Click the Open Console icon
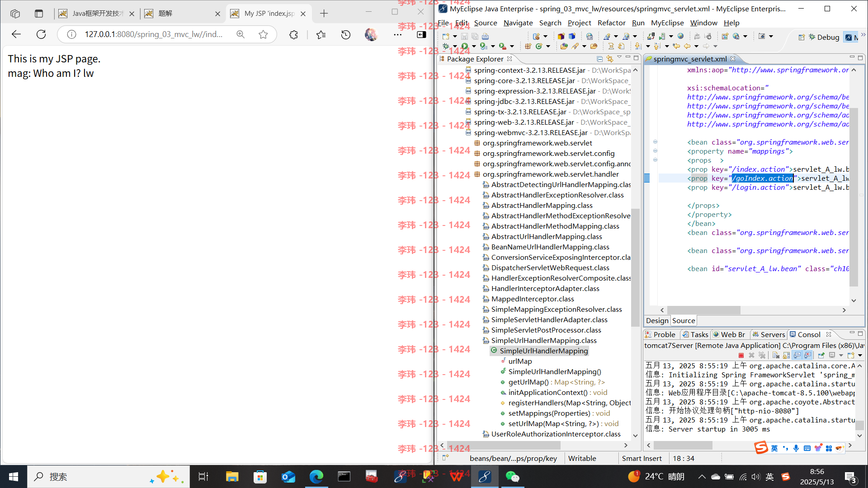The height and width of the screenshot is (488, 868). 851,355
